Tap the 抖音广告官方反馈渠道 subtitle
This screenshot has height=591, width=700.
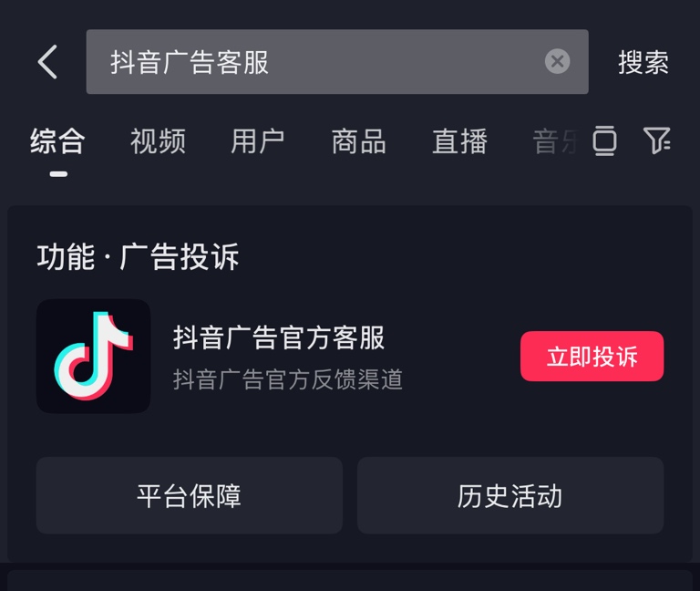(x=287, y=379)
